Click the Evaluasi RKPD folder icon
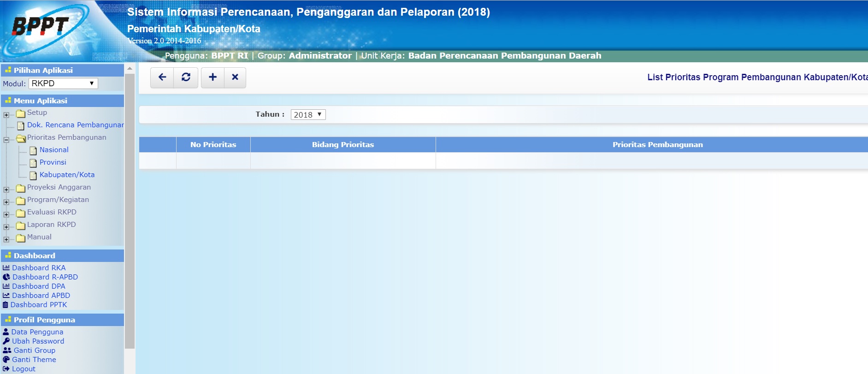The image size is (868, 374). [21, 213]
